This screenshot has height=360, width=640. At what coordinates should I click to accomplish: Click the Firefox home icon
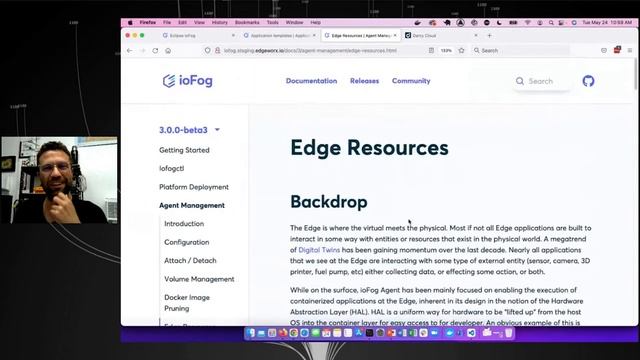[168, 51]
